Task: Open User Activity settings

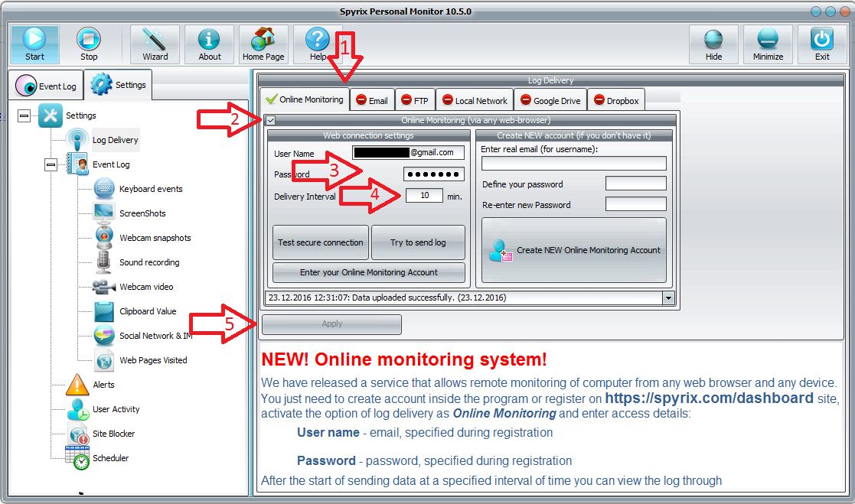Action: pos(116,409)
